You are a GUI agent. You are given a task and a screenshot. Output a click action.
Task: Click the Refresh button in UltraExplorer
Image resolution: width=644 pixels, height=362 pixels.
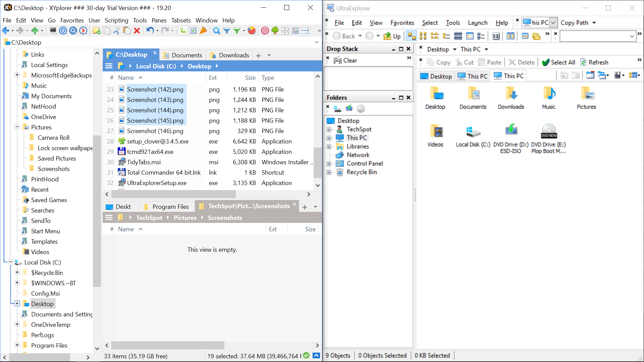594,62
